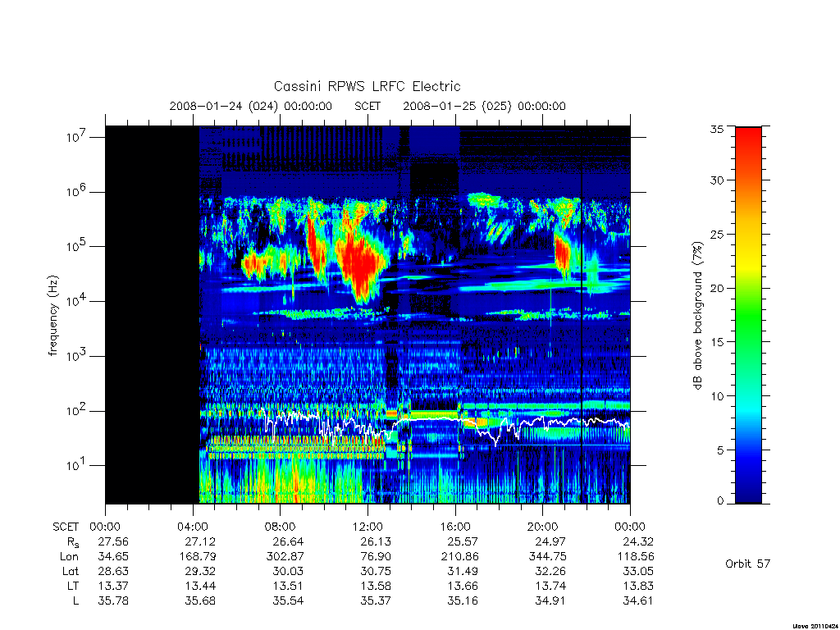Click the colorbar tick label "35"
The width and height of the screenshot is (840, 630).
(716, 129)
